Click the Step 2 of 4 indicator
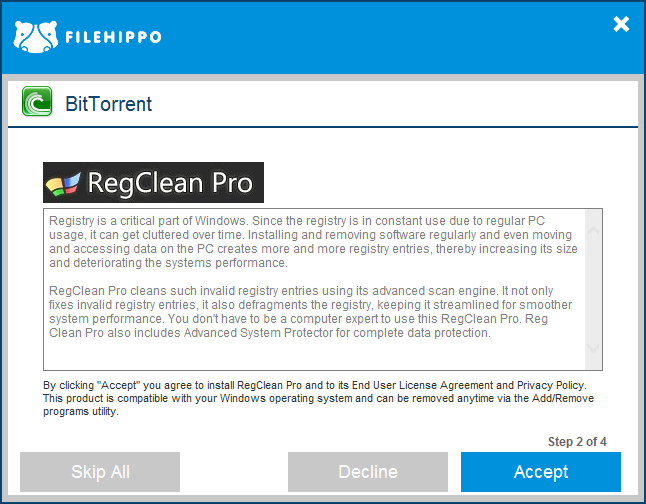The height and width of the screenshot is (504, 646). tap(577, 442)
